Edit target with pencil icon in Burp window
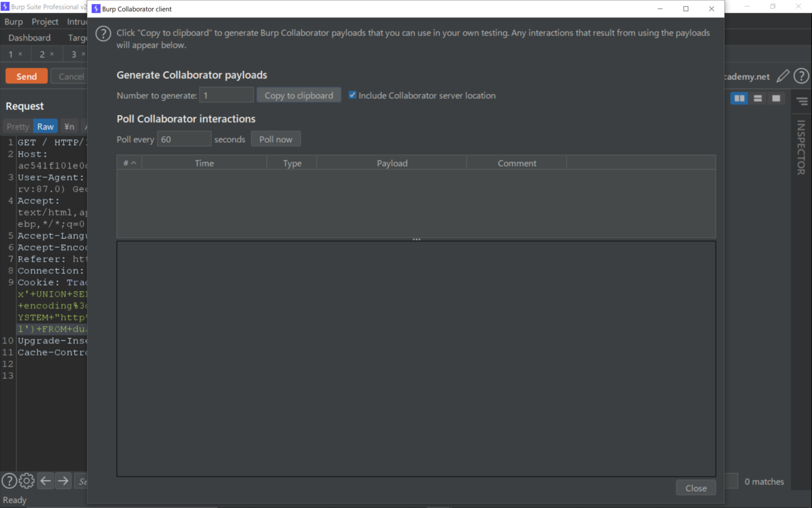 pyautogui.click(x=783, y=76)
